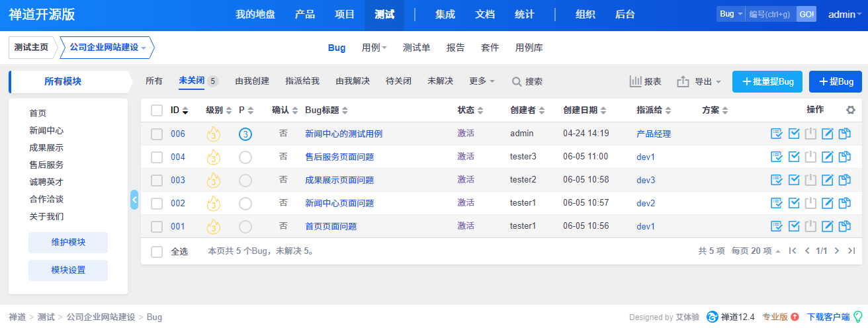Open the 产品 navigation item
Image resolution: width=868 pixels, height=328 pixels.
coord(305,15)
